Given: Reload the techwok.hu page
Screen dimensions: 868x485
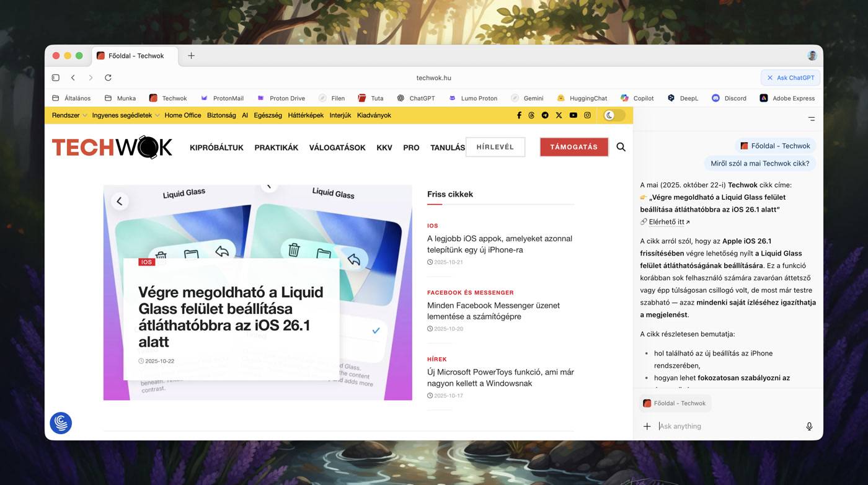Looking at the screenshot, I should 108,78.
